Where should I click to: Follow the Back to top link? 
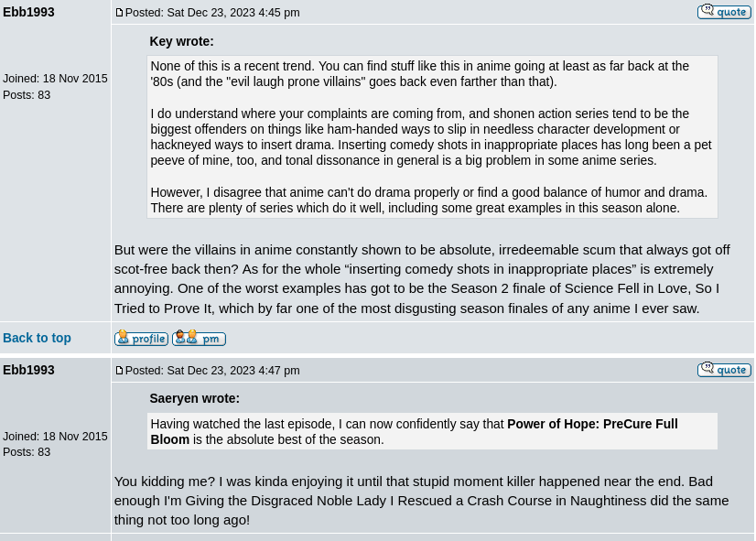[37, 338]
